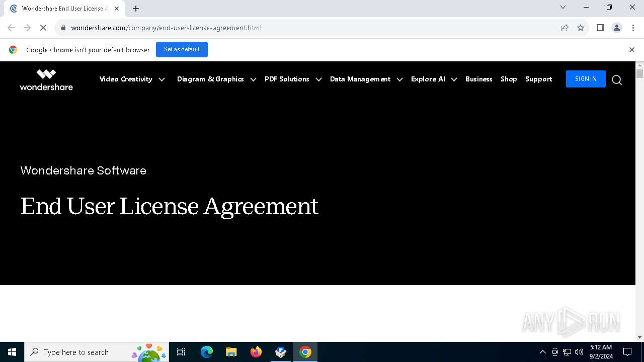Open Wondershare installer app on taskbar
Image resolution: width=644 pixels, height=362 pixels.
pyautogui.click(x=281, y=352)
